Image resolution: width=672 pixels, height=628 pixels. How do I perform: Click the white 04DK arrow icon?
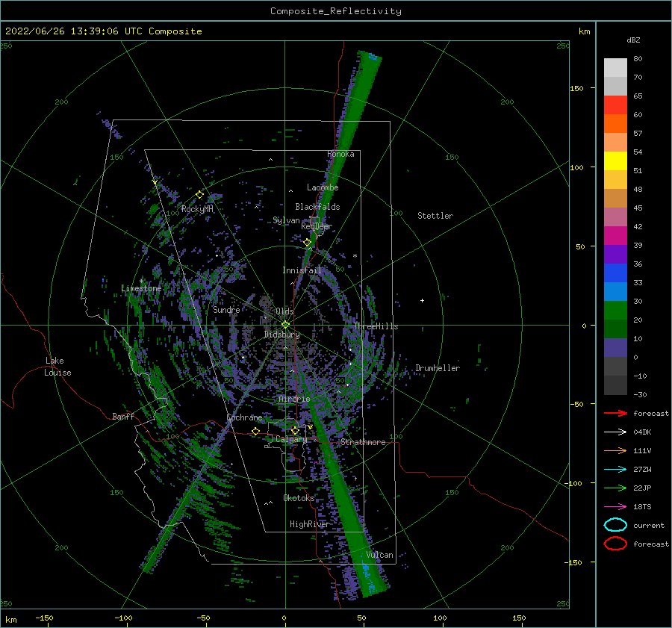point(615,432)
